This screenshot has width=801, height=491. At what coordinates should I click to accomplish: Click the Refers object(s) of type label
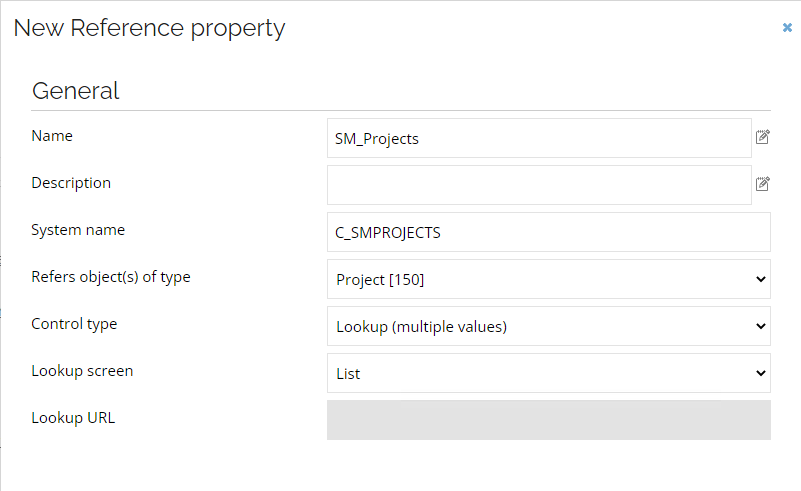(x=111, y=277)
